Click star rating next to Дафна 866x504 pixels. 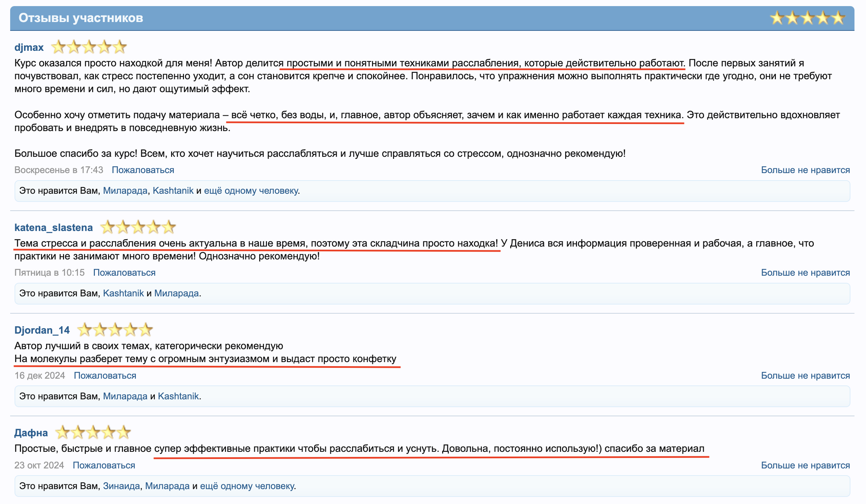93,433
